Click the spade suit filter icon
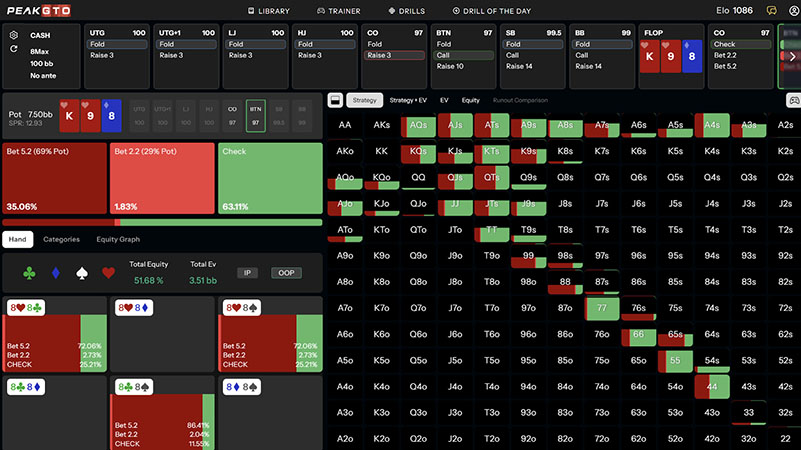801x450 pixels. click(82, 272)
